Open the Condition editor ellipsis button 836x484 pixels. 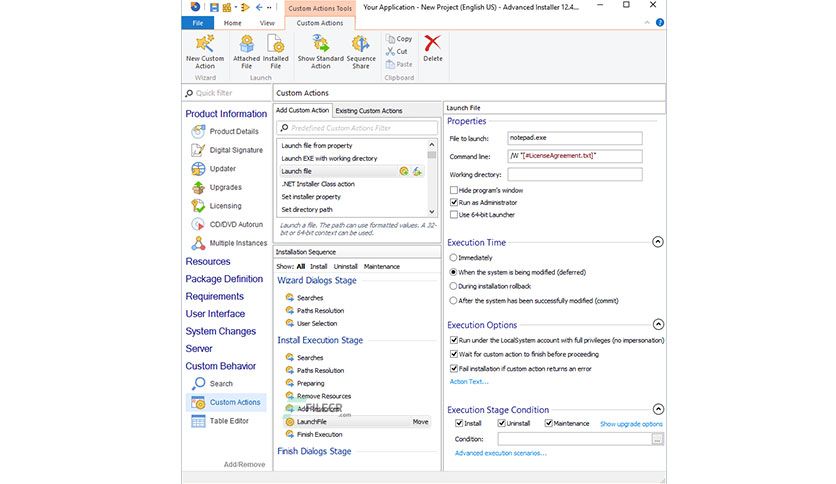tap(657, 439)
